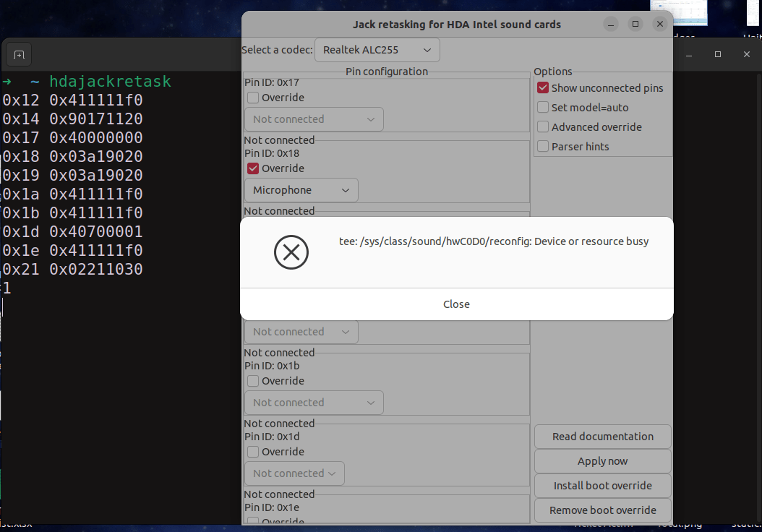The height and width of the screenshot is (532, 762).
Task: Expand the connection dropdown for Pin 0x1d
Action: [294, 473]
